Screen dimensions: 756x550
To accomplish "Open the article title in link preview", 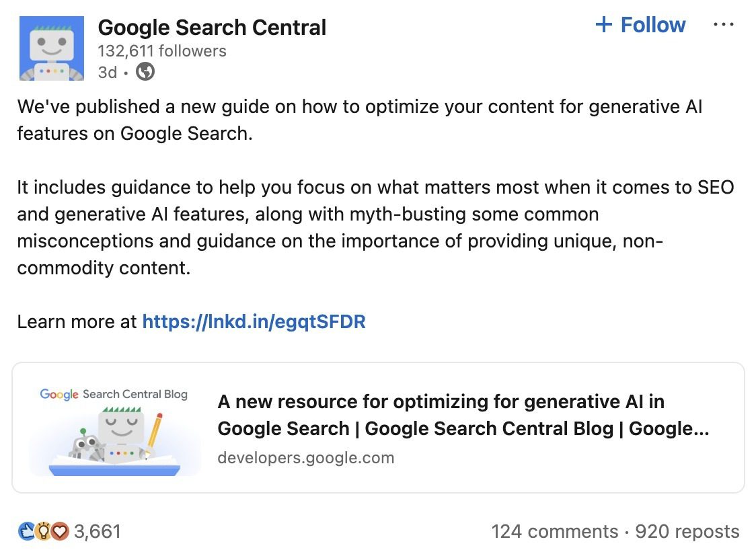I will click(x=463, y=415).
